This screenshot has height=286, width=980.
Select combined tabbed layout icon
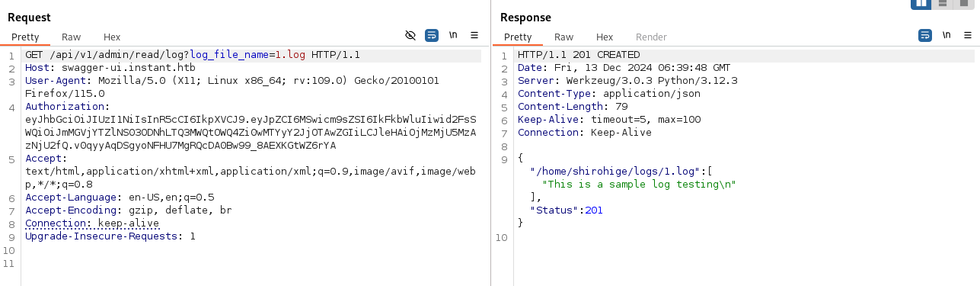[965, 4]
